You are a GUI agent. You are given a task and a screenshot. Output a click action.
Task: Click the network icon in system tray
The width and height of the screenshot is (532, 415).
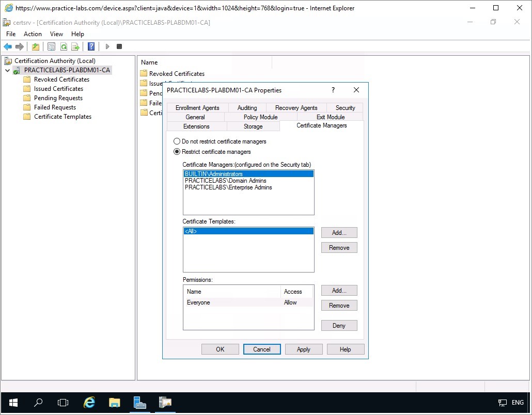click(x=502, y=403)
